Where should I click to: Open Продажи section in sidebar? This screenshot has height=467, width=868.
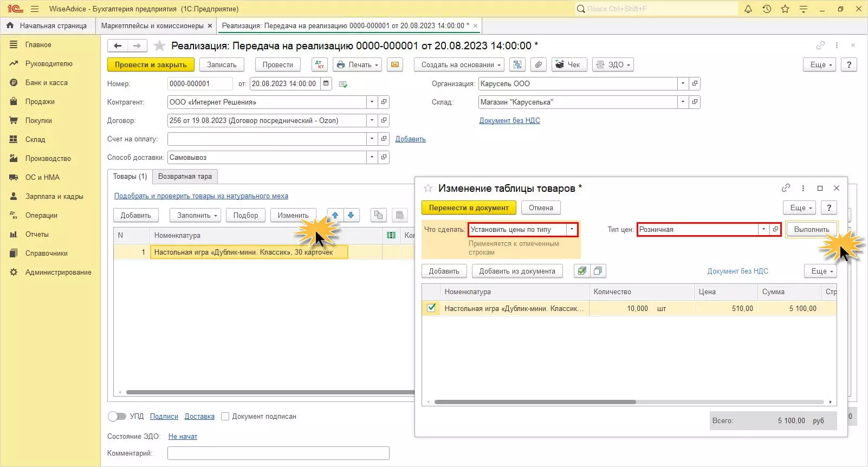coord(40,101)
